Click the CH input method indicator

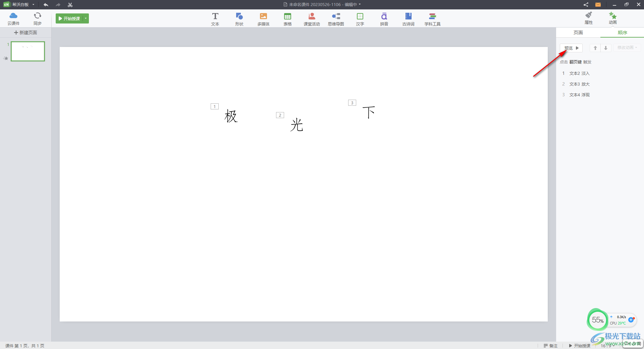pos(628,344)
